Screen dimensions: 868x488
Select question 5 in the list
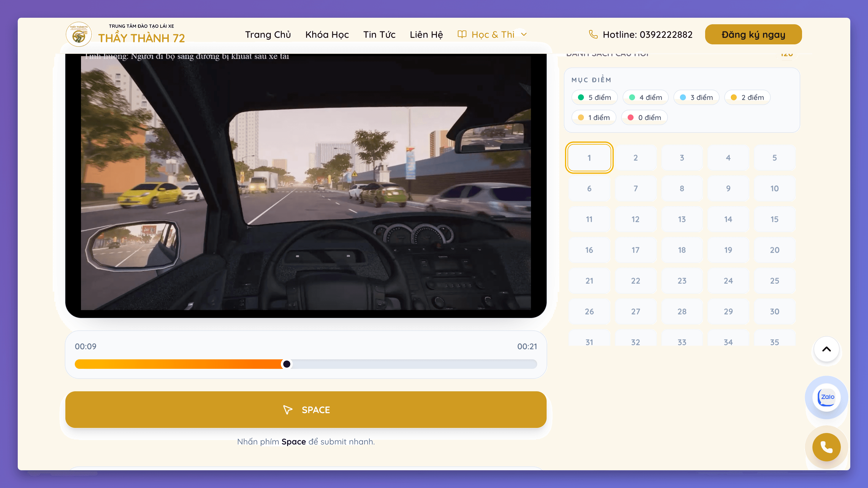[x=774, y=158]
